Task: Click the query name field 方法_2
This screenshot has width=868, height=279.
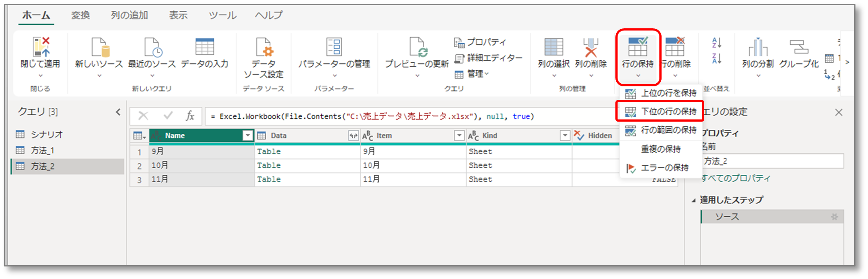Action: (772, 161)
